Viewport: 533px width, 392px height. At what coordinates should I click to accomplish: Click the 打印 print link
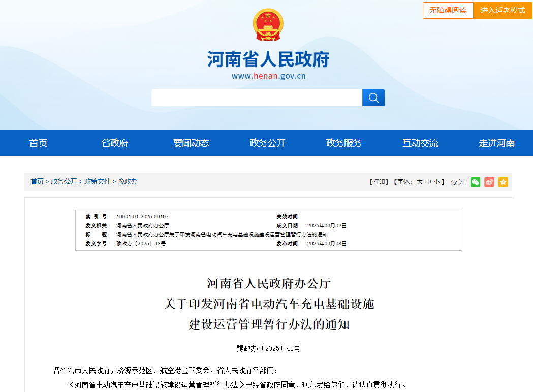[379, 182]
